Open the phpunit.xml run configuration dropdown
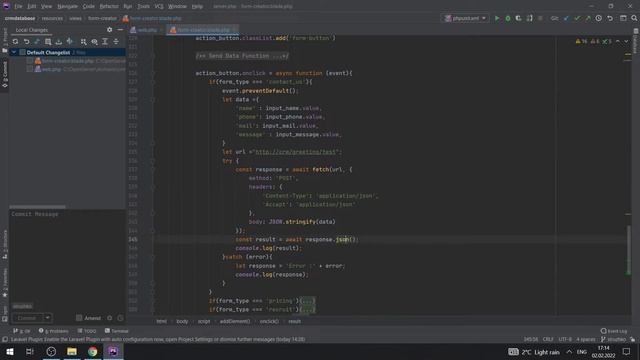 coord(465,18)
